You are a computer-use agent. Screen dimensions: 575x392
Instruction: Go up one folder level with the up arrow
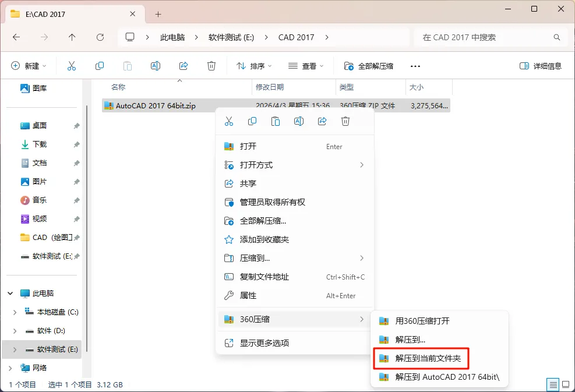pyautogui.click(x=72, y=37)
